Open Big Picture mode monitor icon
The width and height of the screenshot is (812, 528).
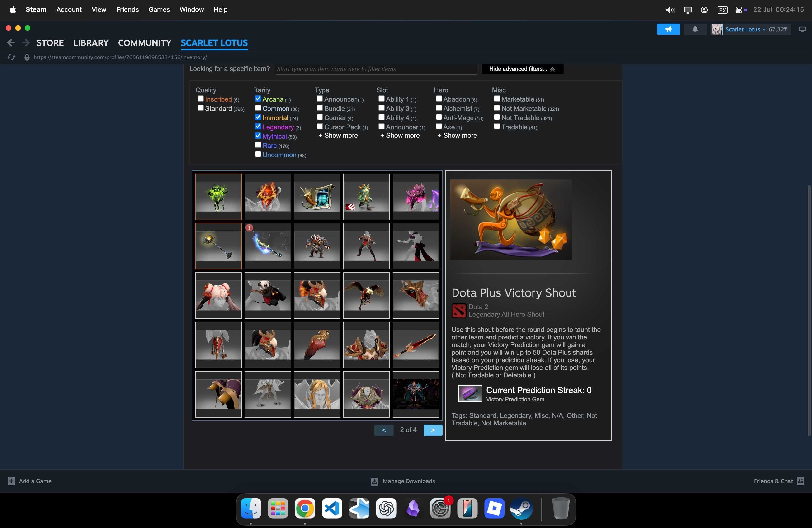(803, 29)
